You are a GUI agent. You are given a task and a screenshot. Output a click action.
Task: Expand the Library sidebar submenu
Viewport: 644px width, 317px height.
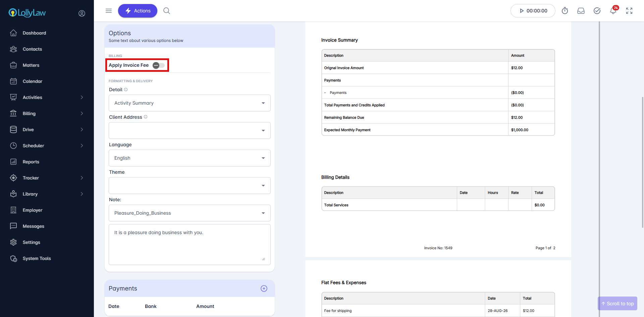coord(82,194)
